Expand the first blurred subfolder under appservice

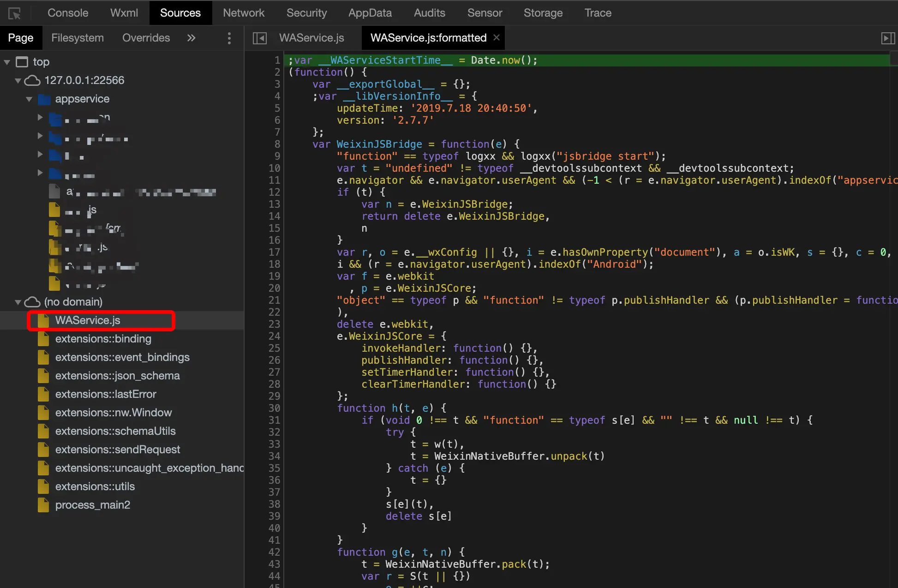40,118
